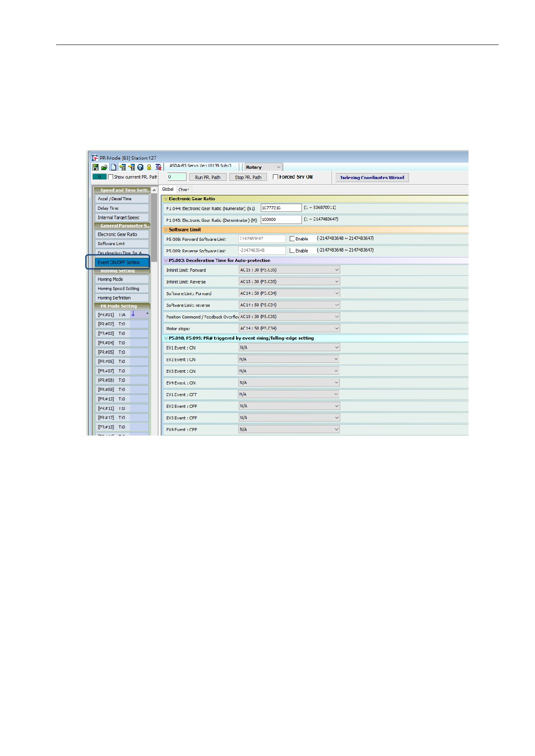The width and height of the screenshot is (535, 756).
Task: Open Inhibit Limit: Forward dropdown
Action: 289,270
